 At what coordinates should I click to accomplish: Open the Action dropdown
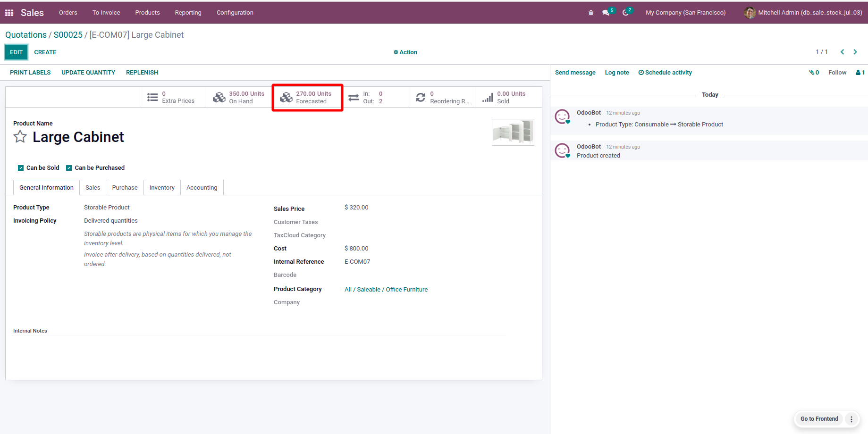[405, 52]
